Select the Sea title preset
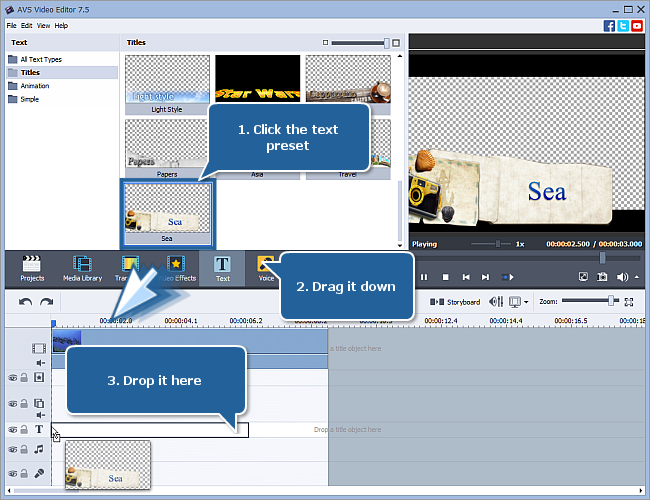The width and height of the screenshot is (650, 500). pos(167,214)
